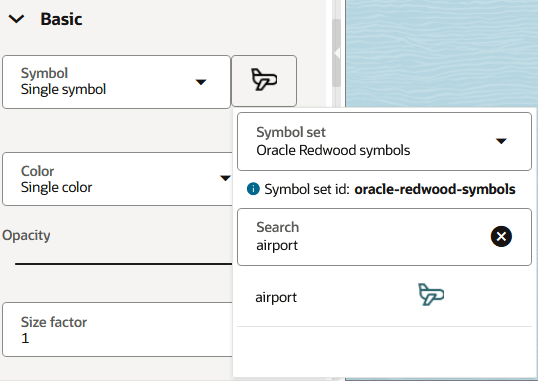Click the airplane symbol picker button
The height and width of the screenshot is (381, 538).
pos(264,81)
